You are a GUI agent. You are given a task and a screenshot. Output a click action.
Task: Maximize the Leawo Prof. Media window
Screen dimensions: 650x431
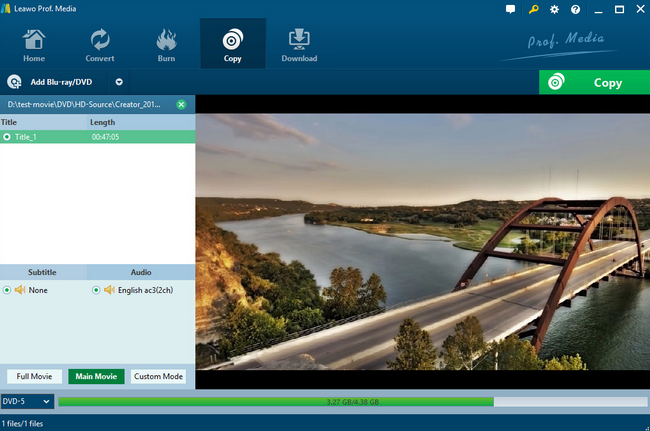pyautogui.click(x=619, y=10)
